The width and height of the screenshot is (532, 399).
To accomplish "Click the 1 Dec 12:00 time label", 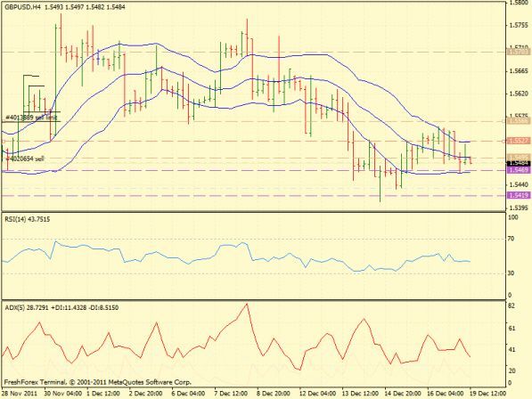I will point(103,394).
